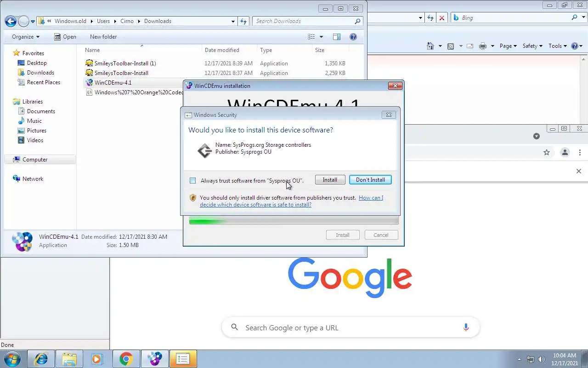Viewport: 588px width, 368px height.
Task: Click Internet Explorer refresh arrows icon
Action: tap(430, 18)
